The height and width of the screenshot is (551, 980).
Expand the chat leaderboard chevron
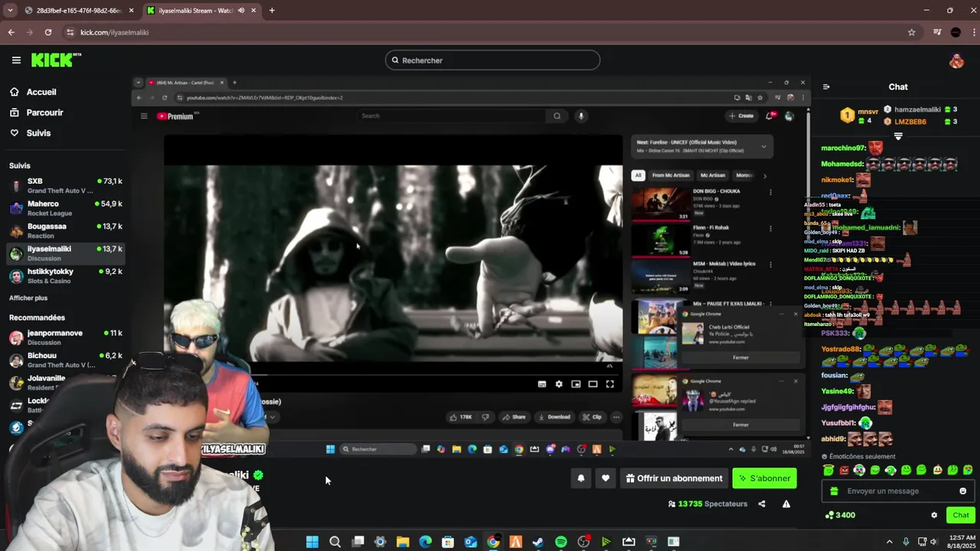[898, 136]
